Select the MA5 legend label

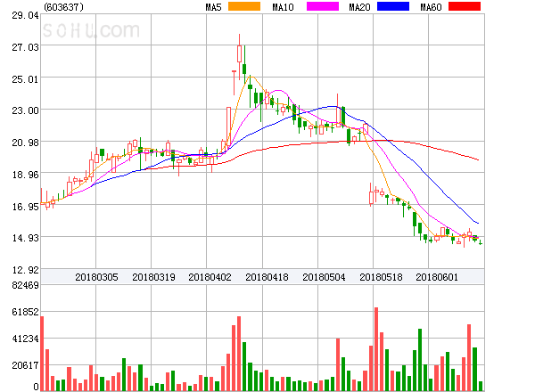(x=213, y=7)
